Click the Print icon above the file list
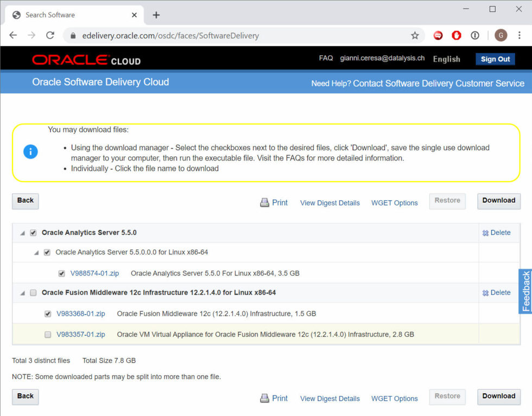 tap(265, 202)
